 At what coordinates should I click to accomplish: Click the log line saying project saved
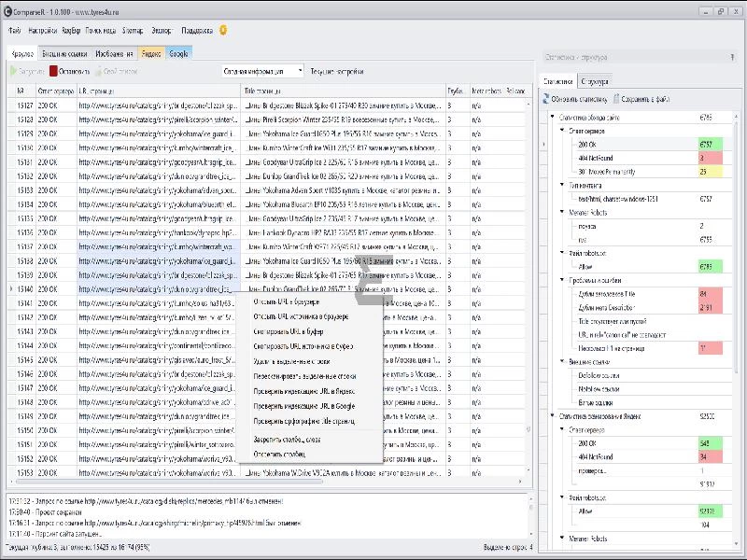point(45,511)
